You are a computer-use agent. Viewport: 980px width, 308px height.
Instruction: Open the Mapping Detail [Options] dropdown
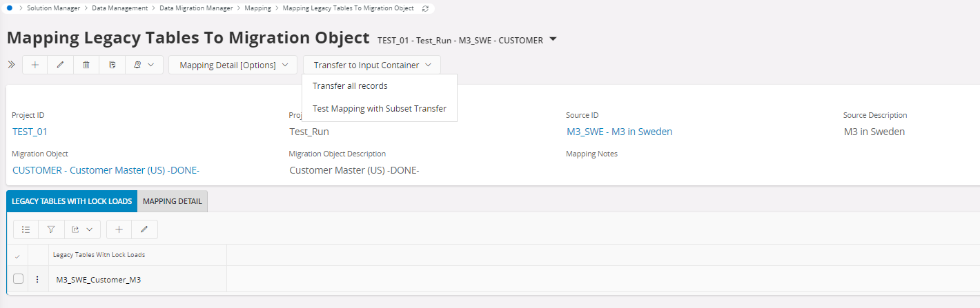pyautogui.click(x=233, y=65)
